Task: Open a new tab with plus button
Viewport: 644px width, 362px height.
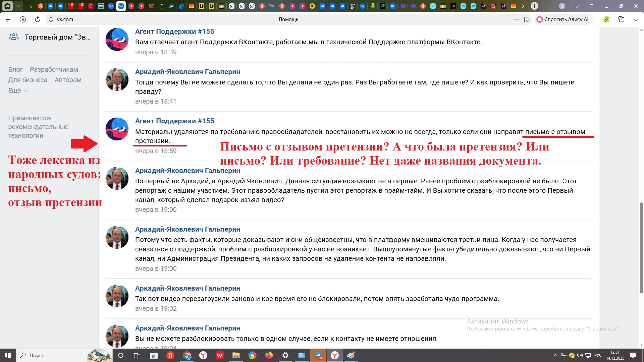Action: [535, 6]
